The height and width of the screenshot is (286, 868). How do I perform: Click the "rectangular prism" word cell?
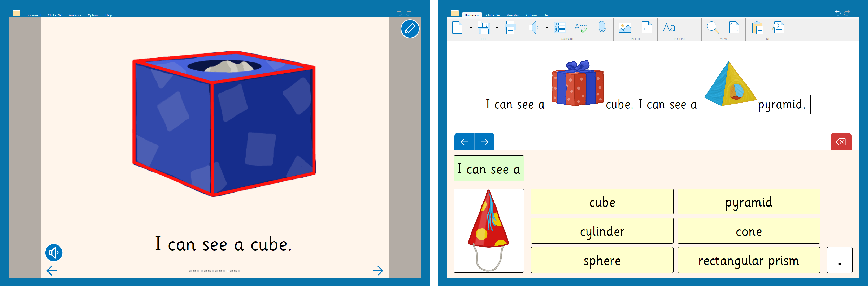pos(748,260)
